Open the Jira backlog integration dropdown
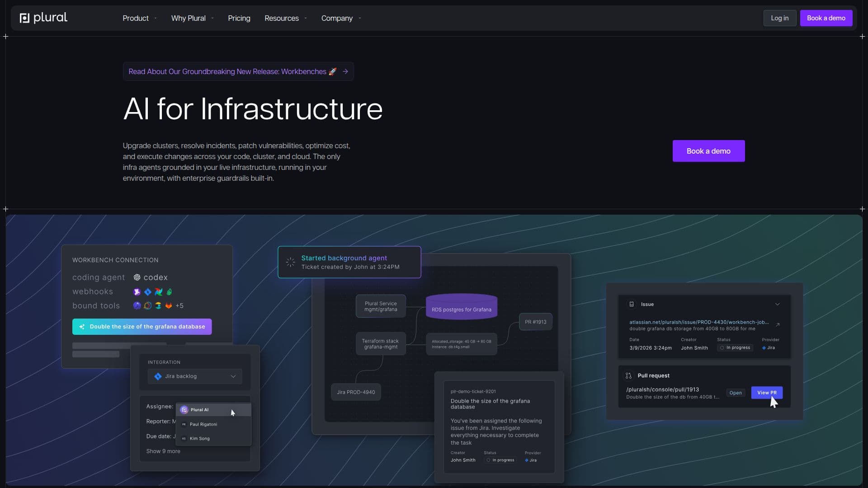This screenshot has height=488, width=868. coord(195,376)
